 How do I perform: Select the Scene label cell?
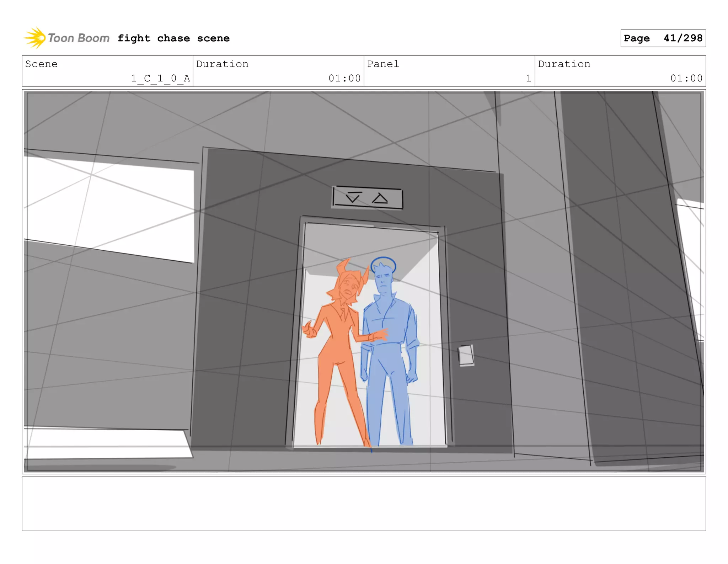tap(42, 64)
